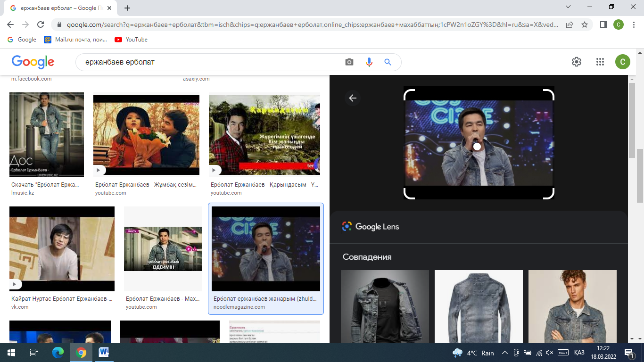Image resolution: width=644 pixels, height=362 pixels.
Task: Start voice search with microphone icon
Action: (369, 62)
